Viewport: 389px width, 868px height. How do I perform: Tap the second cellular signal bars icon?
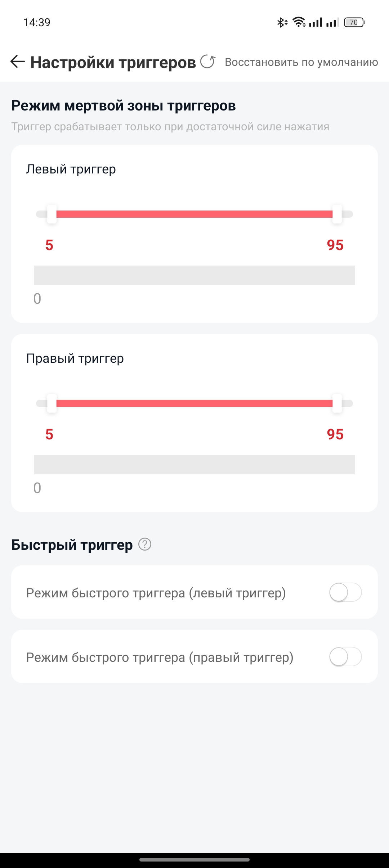(333, 22)
